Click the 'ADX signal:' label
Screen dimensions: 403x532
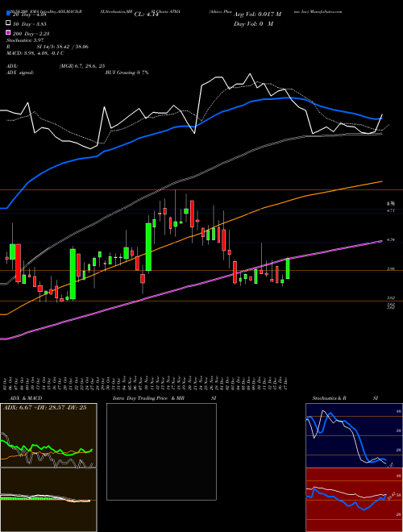click(x=19, y=73)
